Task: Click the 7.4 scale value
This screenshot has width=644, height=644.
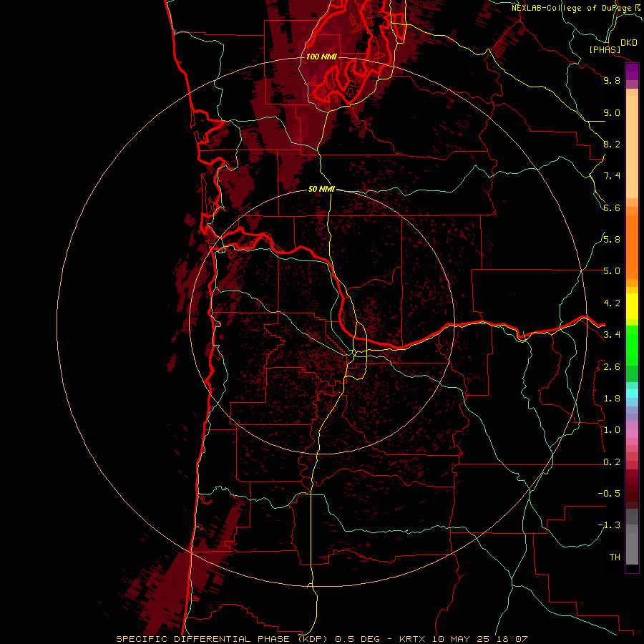Action: [612, 176]
